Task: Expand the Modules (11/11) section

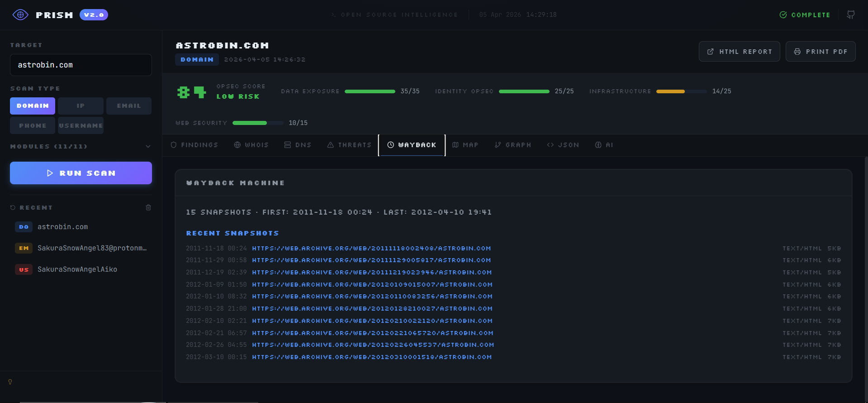Action: pos(81,146)
